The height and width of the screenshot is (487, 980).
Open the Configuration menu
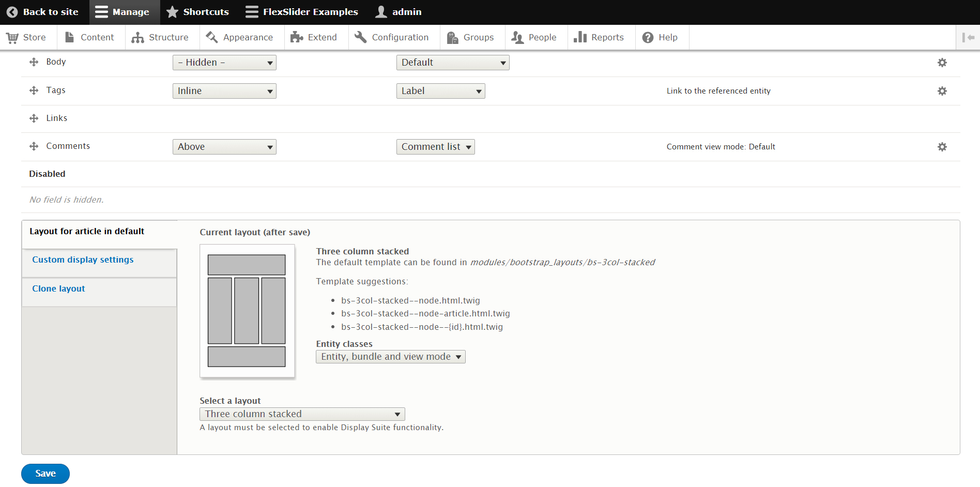(392, 37)
